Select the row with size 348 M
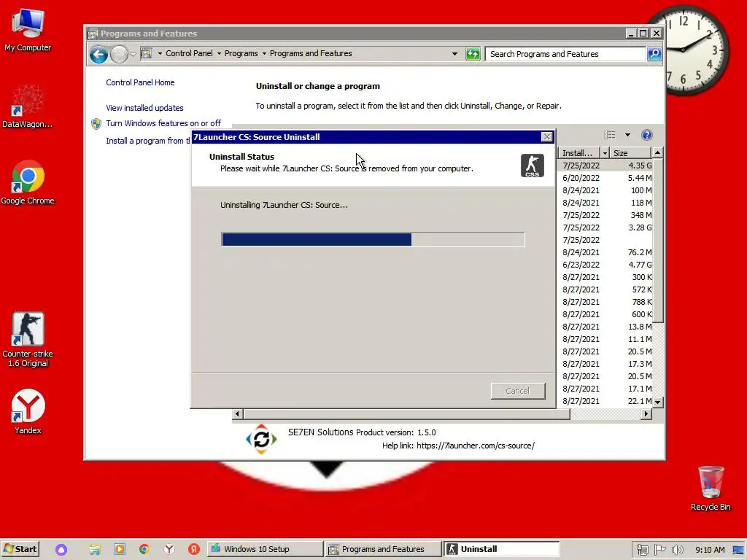 606,215
